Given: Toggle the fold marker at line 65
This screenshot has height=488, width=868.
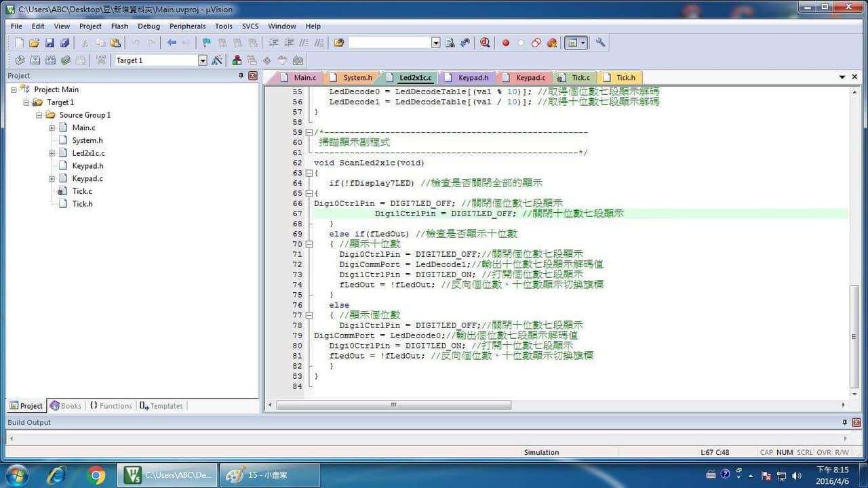Looking at the screenshot, I should coord(309,193).
